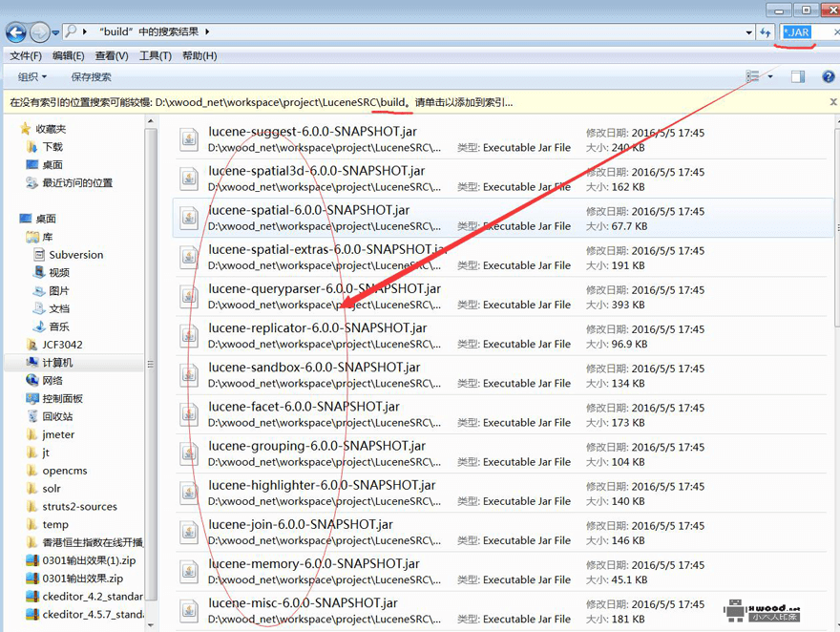
Task: Select 计算机 in the navigation pane
Action: coord(50,363)
